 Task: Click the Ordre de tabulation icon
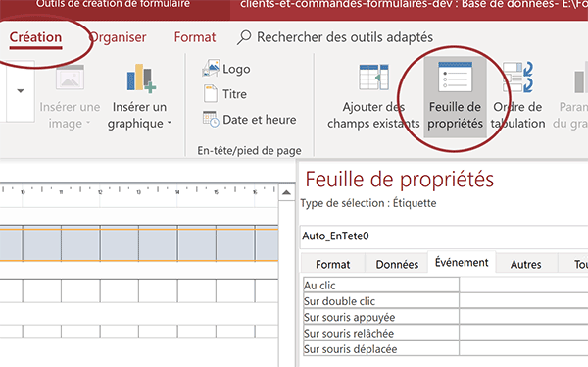coord(517,77)
